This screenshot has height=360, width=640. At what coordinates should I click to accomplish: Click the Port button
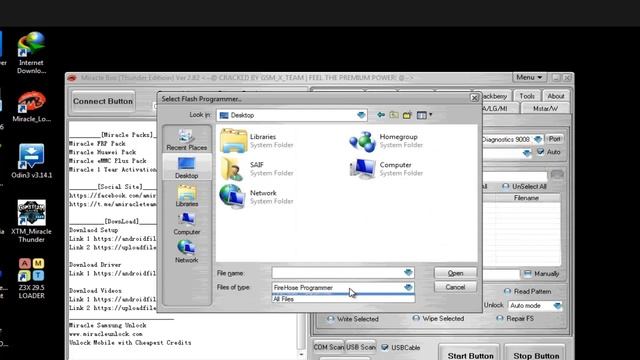554,139
